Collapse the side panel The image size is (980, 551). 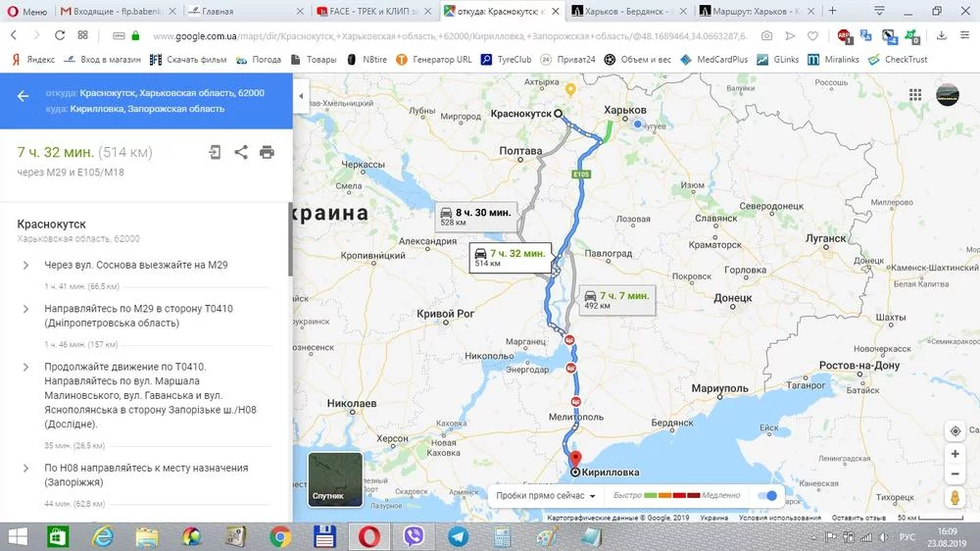[x=301, y=96]
